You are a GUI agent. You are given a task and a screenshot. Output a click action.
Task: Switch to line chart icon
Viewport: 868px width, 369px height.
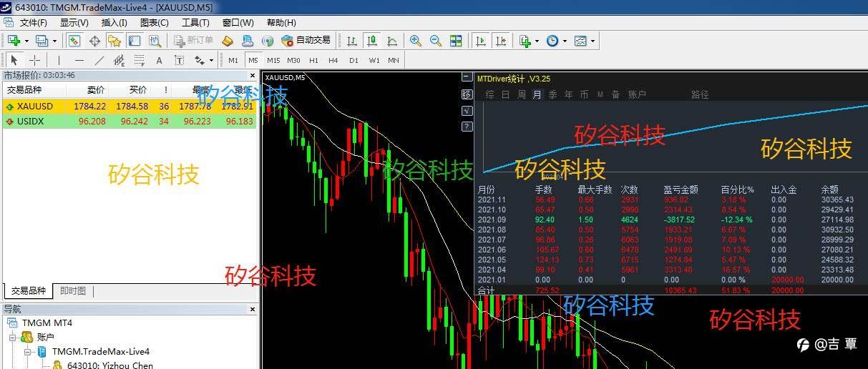[x=392, y=41]
